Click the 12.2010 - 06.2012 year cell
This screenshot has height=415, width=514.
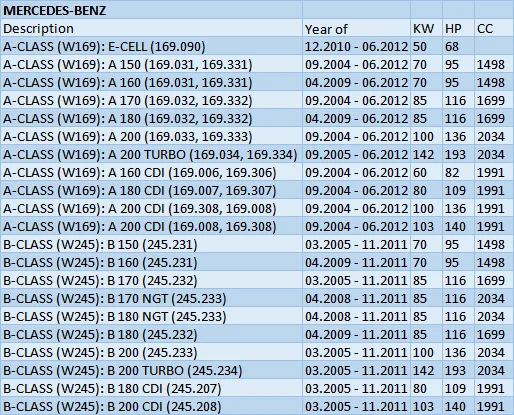[356, 46]
